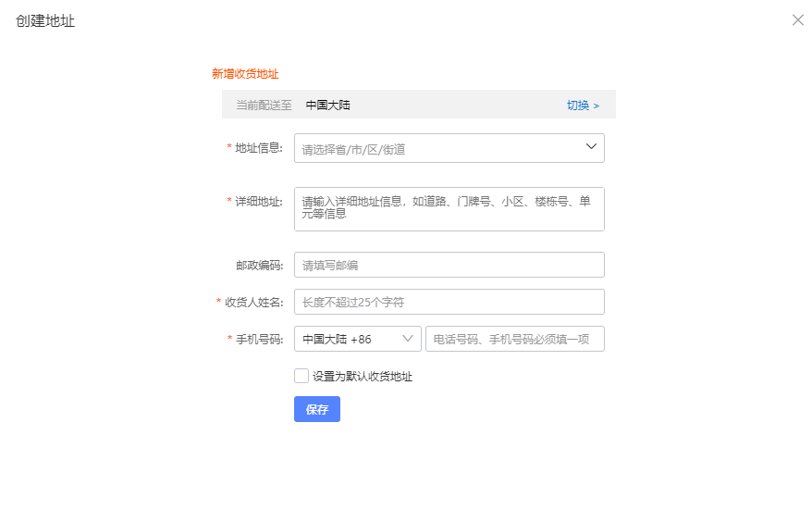Click the 收货人姓名 field label

[252, 303]
